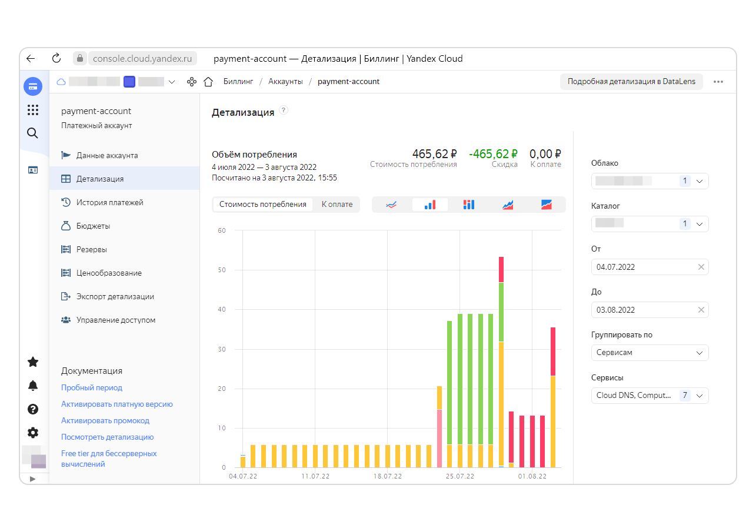Open Free tier для бессерверных вычислений link
Viewport: 756px width, 532px height.
109,459
